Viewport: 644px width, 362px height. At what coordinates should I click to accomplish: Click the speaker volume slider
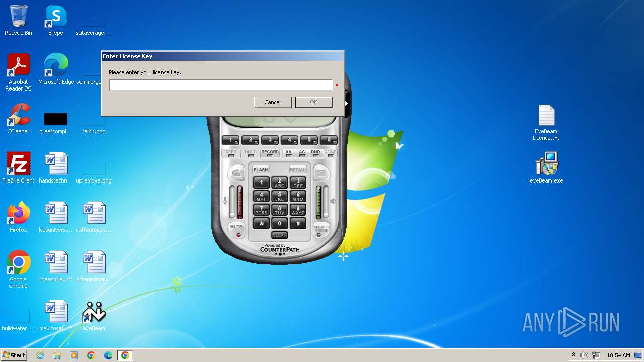click(326, 202)
